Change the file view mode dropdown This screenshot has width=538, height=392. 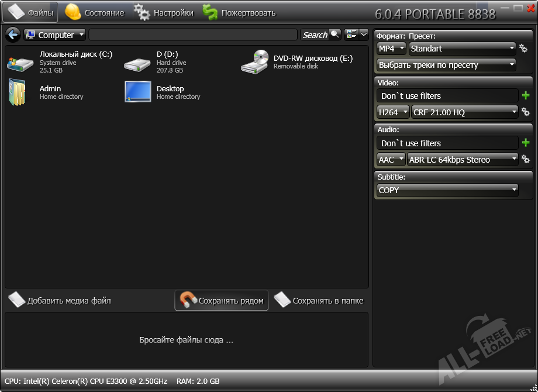[356, 35]
